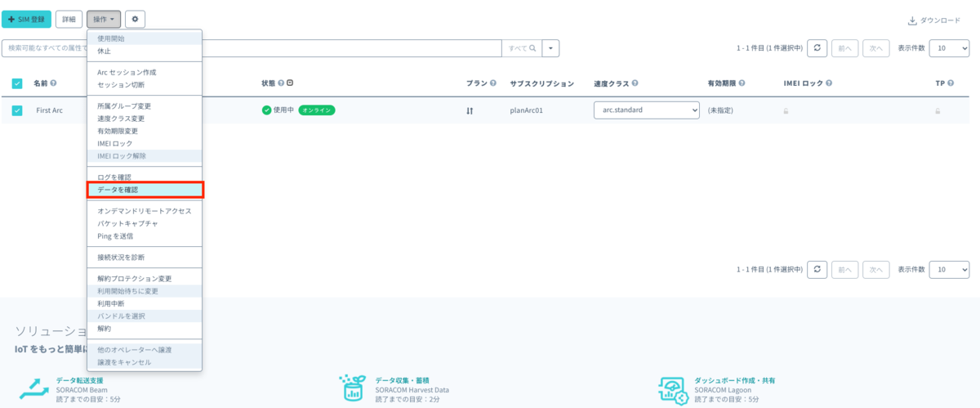
Task: Select 休止 from the menu
Action: point(145,51)
